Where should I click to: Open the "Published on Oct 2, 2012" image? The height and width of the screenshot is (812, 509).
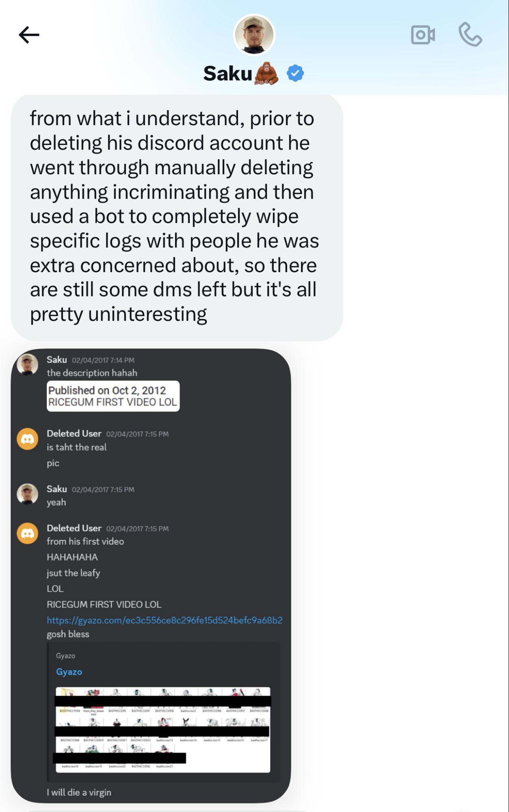coord(113,396)
